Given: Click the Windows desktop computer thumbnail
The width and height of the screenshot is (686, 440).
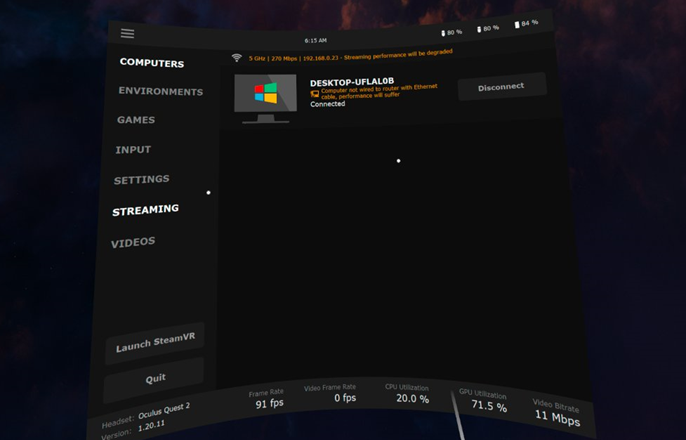Looking at the screenshot, I should click(x=266, y=99).
